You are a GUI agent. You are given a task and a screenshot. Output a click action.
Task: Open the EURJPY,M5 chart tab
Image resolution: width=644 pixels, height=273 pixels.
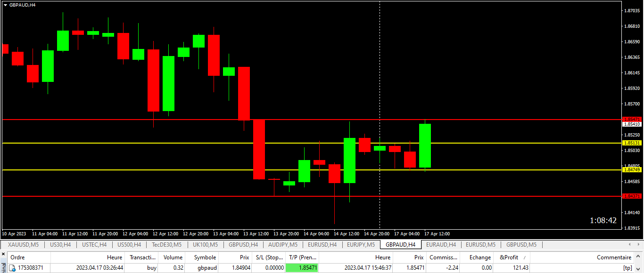coord(361,245)
